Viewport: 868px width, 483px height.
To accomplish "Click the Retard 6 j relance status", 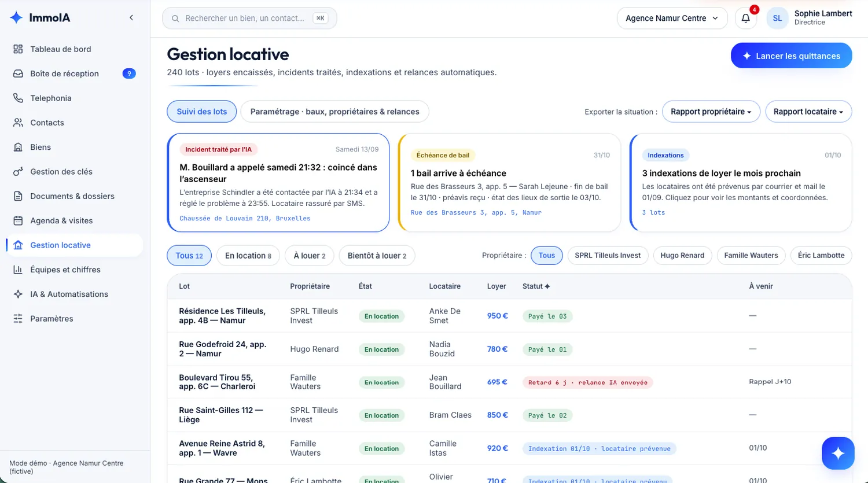I will 588,382.
